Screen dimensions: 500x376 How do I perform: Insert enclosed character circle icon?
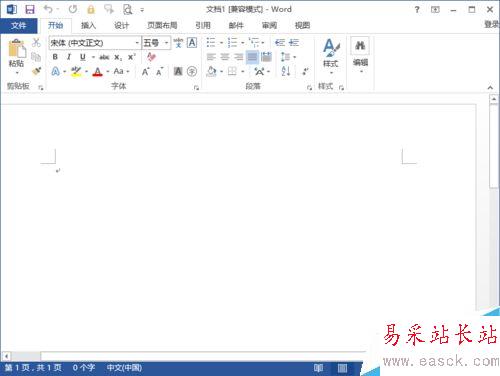click(x=192, y=71)
